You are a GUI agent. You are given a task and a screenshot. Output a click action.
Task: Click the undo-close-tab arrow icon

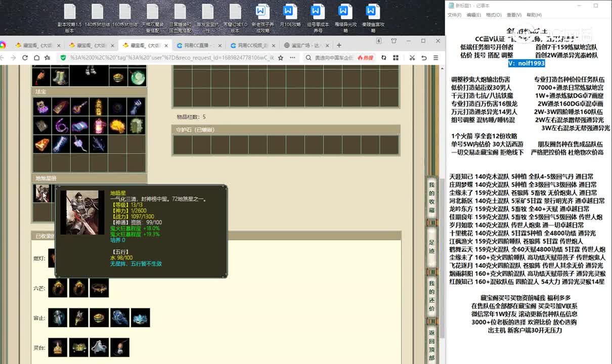(x=424, y=58)
